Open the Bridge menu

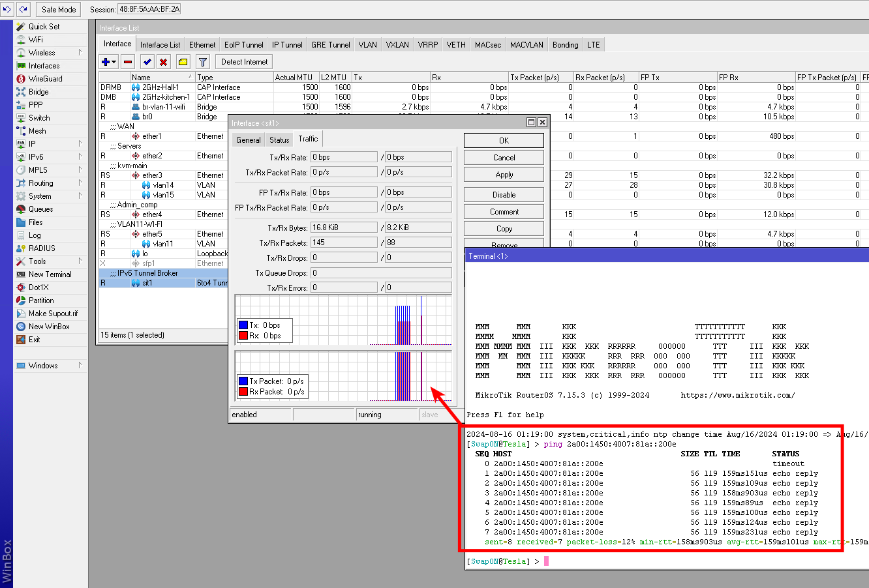tap(38, 92)
